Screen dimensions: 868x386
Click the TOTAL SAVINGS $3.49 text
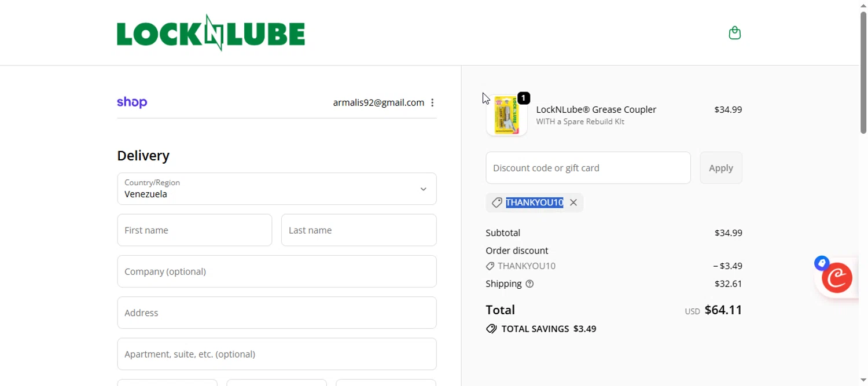click(x=549, y=329)
